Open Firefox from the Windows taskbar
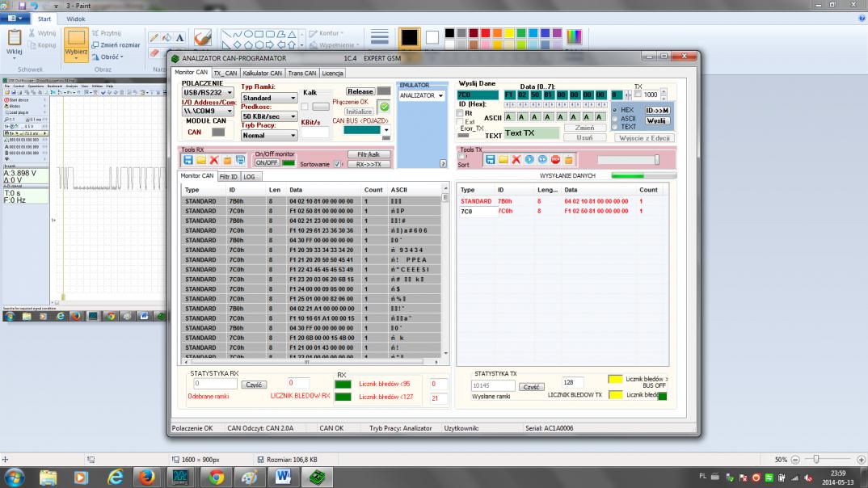This screenshot has width=868, height=488. pos(147,477)
